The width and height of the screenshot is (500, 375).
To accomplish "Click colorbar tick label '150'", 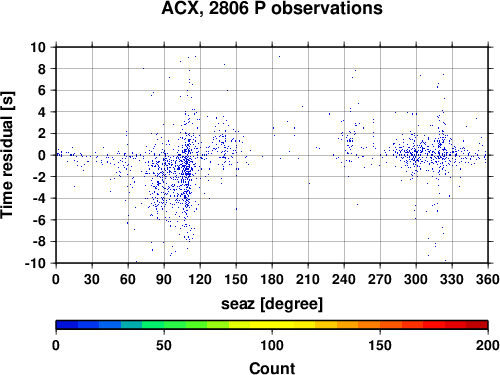I will [x=380, y=345].
